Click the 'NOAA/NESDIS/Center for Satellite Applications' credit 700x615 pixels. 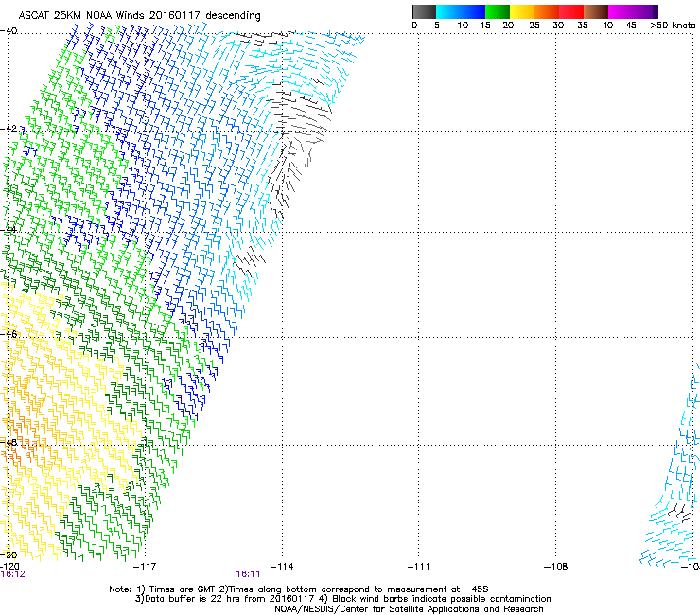click(x=409, y=609)
